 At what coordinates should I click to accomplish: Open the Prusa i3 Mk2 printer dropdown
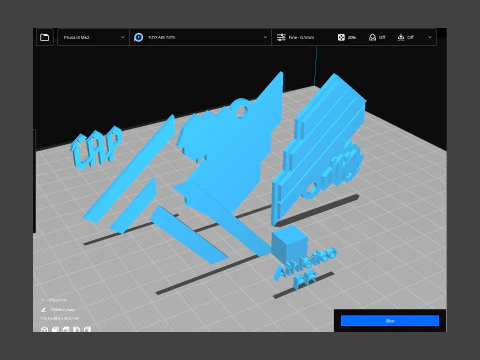pos(93,37)
